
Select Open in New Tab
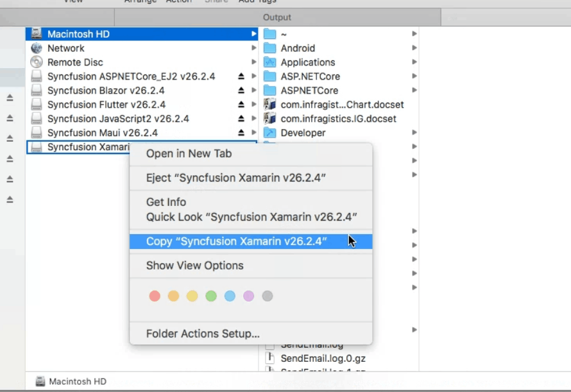pos(189,153)
